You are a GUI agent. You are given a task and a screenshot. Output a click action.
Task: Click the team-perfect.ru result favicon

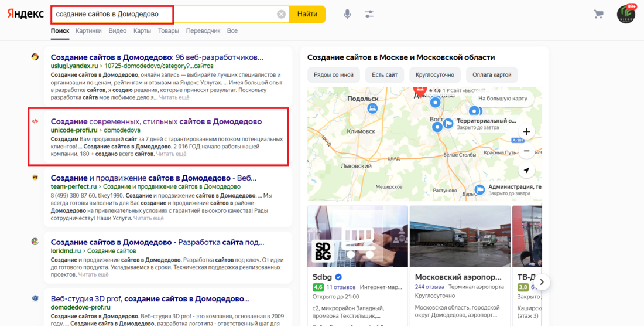pyautogui.click(x=35, y=178)
